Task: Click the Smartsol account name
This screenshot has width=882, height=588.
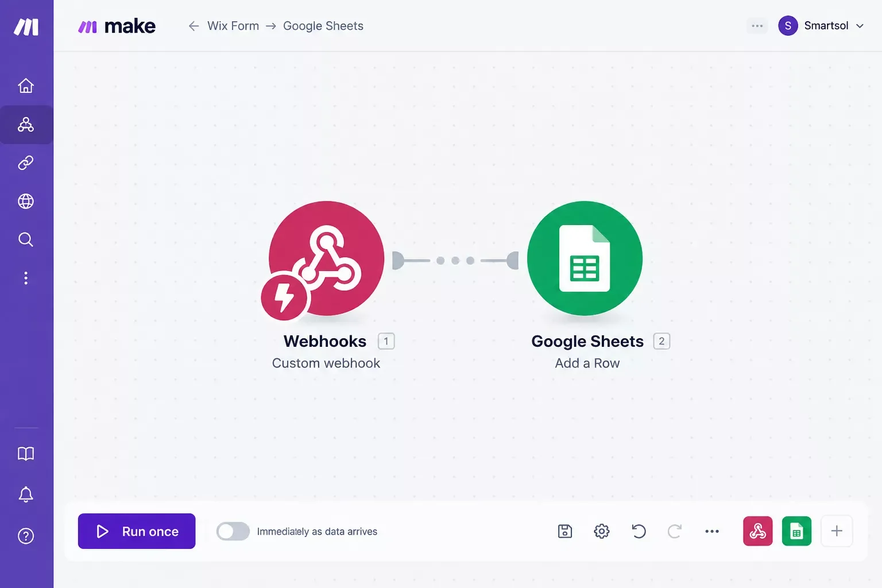Action: pos(826,26)
